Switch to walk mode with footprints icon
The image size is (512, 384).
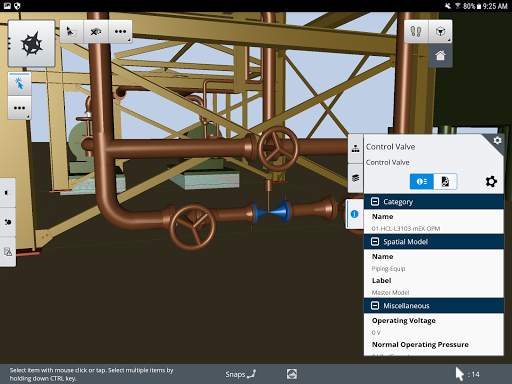[x=416, y=31]
